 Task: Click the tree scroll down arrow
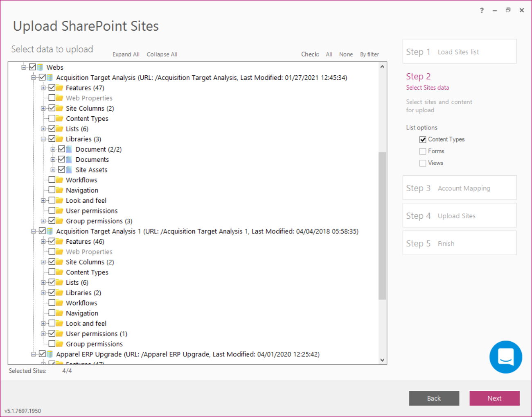coord(382,360)
